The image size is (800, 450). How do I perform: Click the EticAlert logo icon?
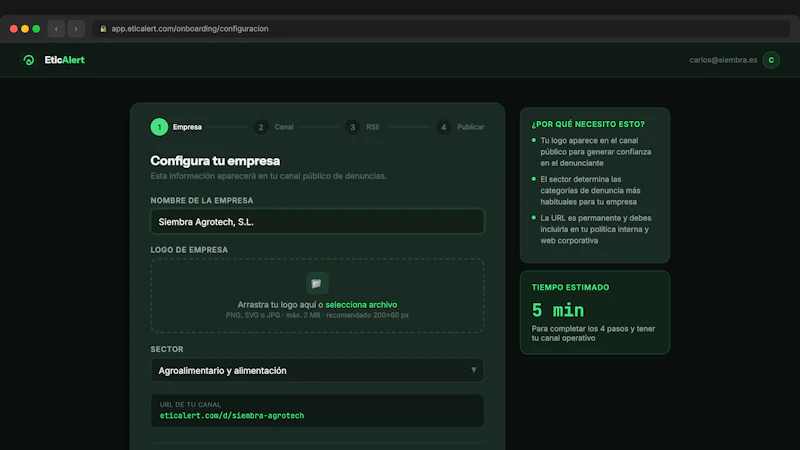pyautogui.click(x=29, y=60)
